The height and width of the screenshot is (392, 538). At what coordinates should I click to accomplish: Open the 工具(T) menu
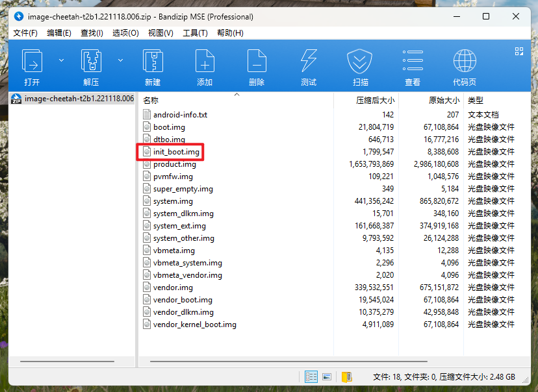coord(195,33)
